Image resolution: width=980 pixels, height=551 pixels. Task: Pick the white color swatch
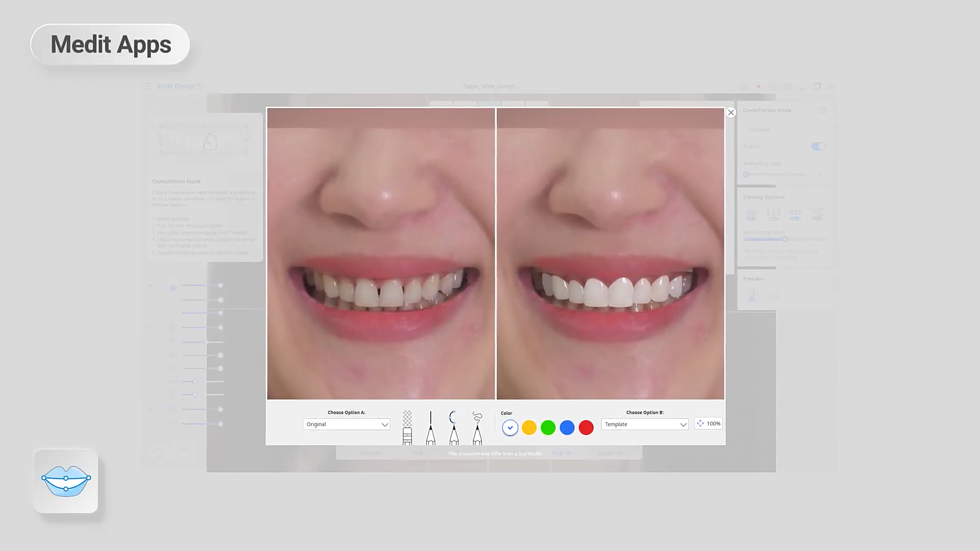(510, 428)
